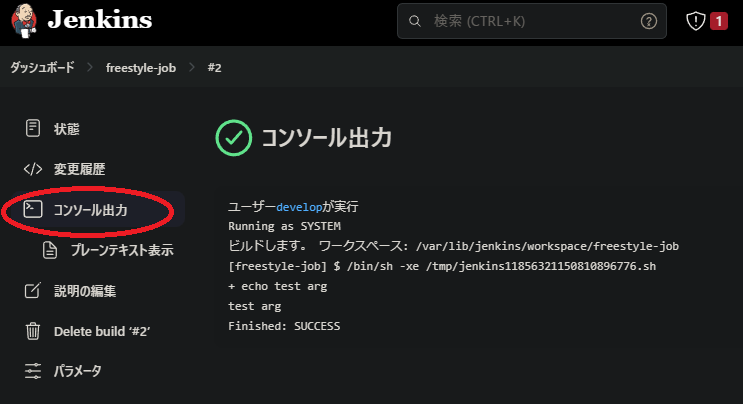Open build #2 breadcrumb
Image resolution: width=743 pixels, height=404 pixels.
(214, 68)
